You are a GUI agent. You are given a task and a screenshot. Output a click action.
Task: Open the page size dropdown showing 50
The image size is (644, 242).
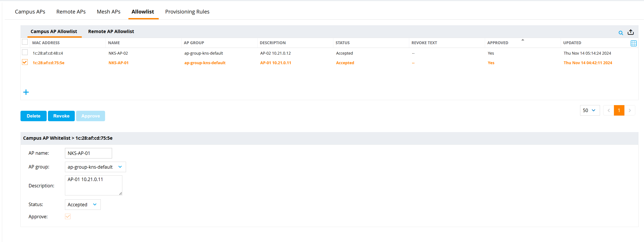(589, 110)
